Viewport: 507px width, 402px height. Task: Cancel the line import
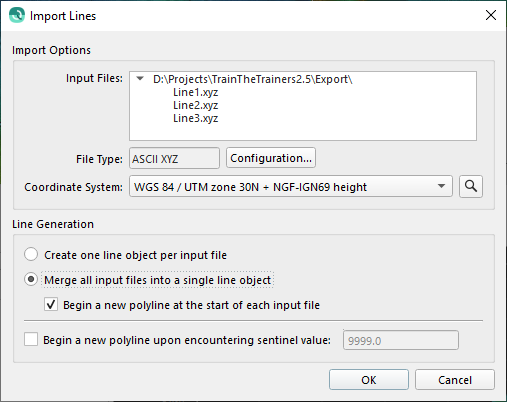click(455, 380)
